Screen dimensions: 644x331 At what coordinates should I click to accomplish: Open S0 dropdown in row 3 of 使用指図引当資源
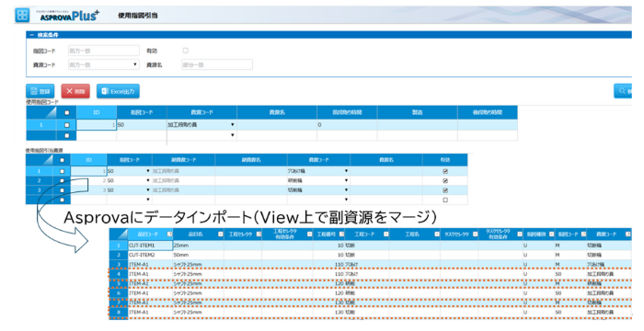point(148,190)
